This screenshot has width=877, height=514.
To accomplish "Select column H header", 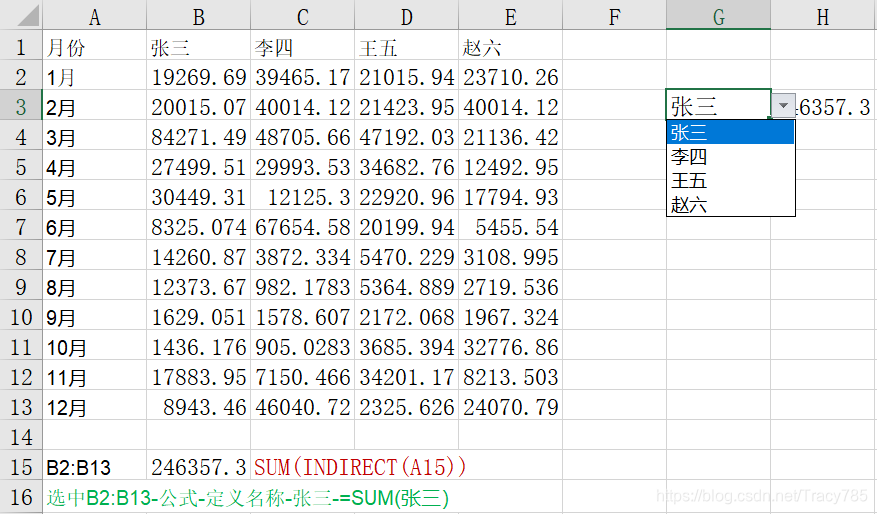I will click(x=823, y=16).
